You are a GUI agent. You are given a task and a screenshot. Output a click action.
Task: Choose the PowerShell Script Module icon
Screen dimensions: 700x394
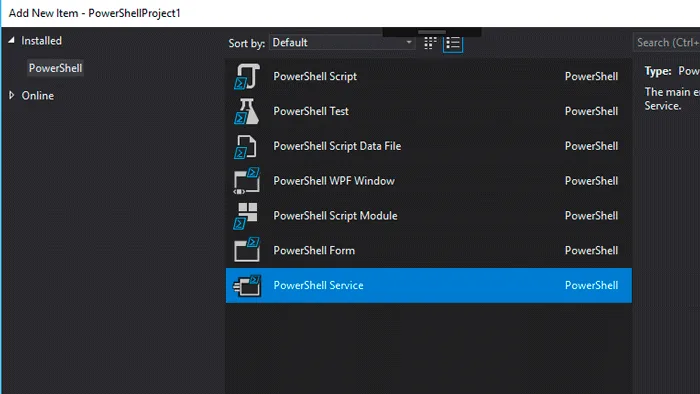pos(246,216)
